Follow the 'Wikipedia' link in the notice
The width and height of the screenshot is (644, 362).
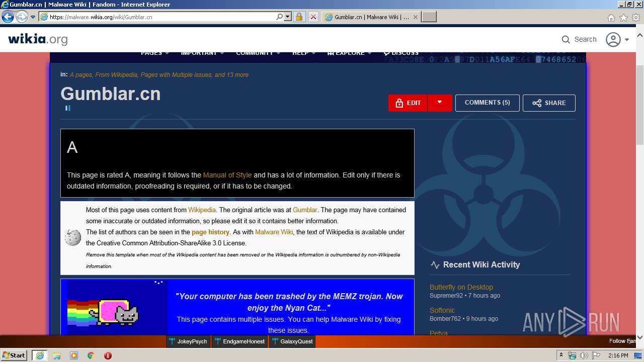click(202, 210)
